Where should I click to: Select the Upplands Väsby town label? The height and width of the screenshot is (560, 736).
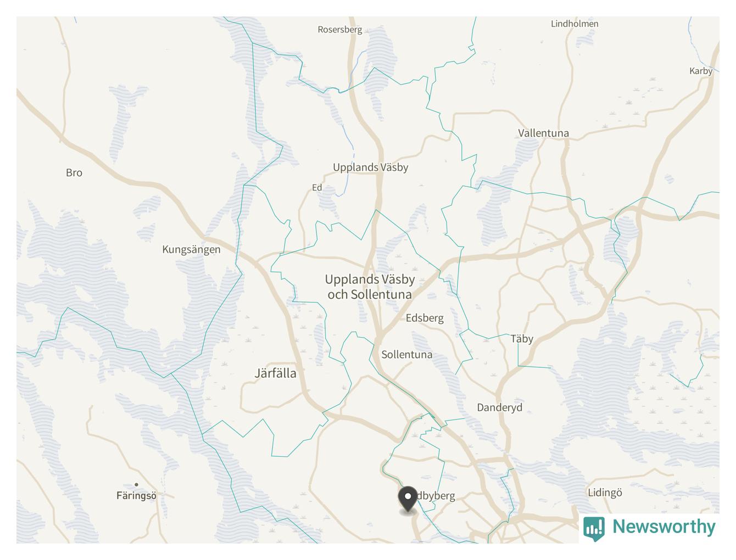tap(371, 167)
